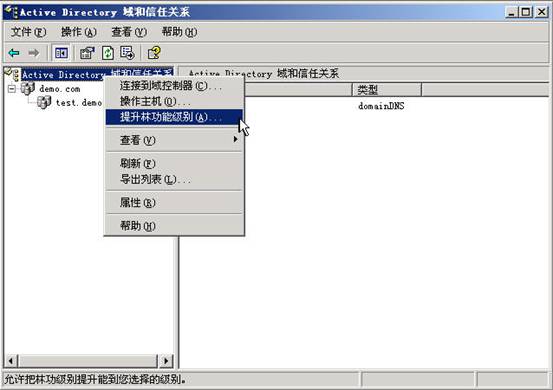Click the demo.com domain icon

click(28, 88)
